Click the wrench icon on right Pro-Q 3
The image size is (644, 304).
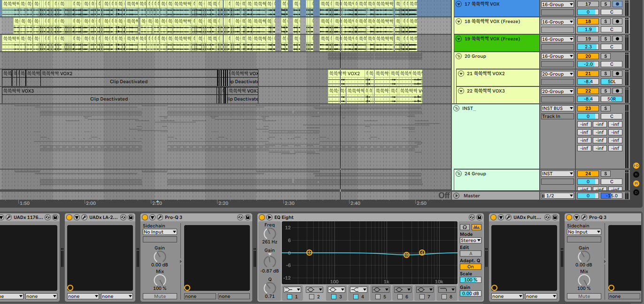(x=584, y=218)
